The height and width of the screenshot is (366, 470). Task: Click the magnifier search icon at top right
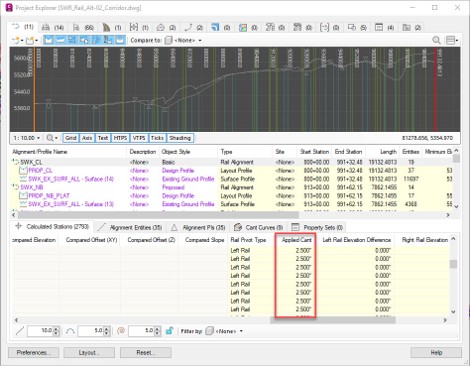pyautogui.click(x=436, y=40)
